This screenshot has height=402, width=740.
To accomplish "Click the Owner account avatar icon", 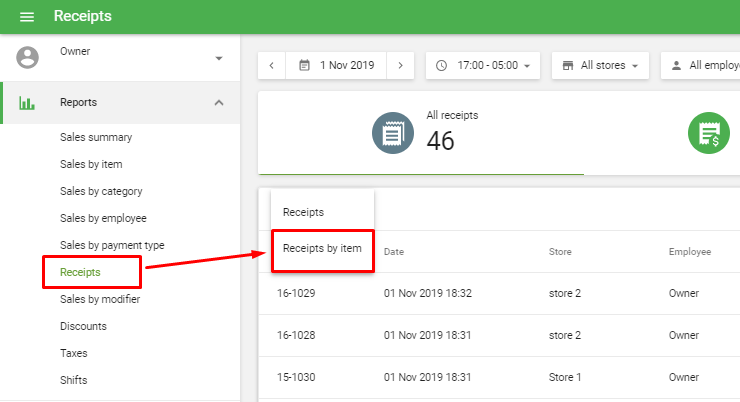I will pyautogui.click(x=27, y=57).
